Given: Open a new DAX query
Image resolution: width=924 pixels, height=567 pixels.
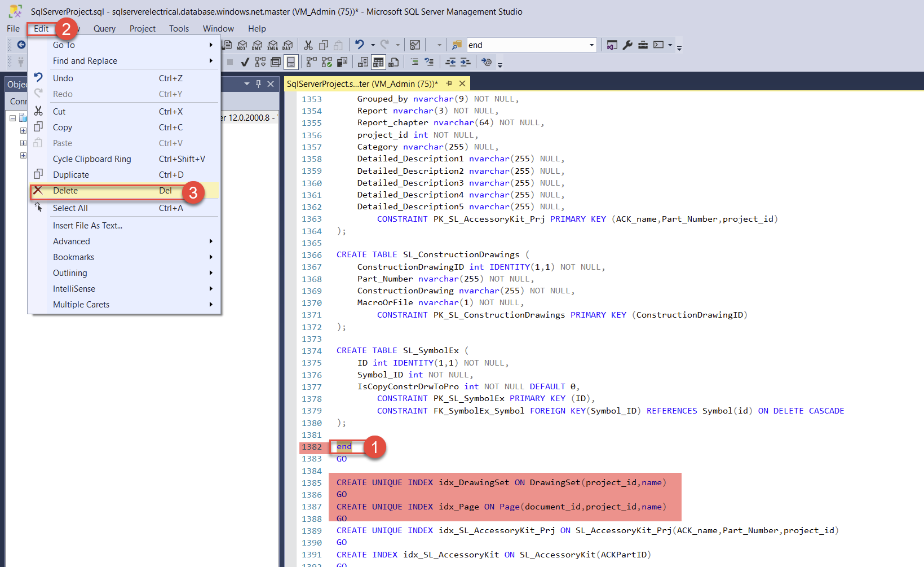Looking at the screenshot, I should 288,45.
